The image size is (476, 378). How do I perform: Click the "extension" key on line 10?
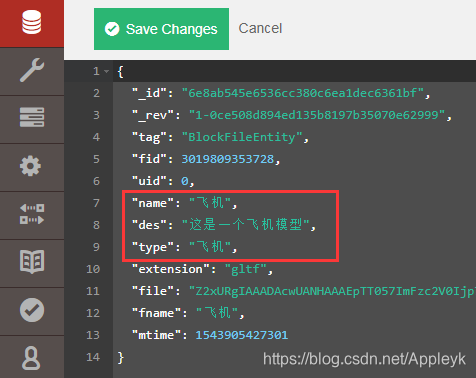(x=171, y=269)
